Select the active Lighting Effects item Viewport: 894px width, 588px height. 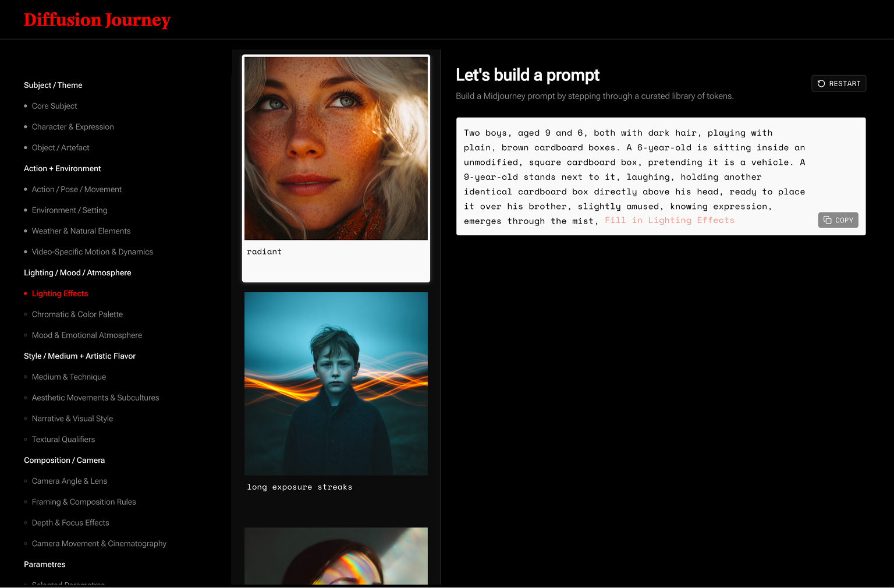(x=60, y=293)
